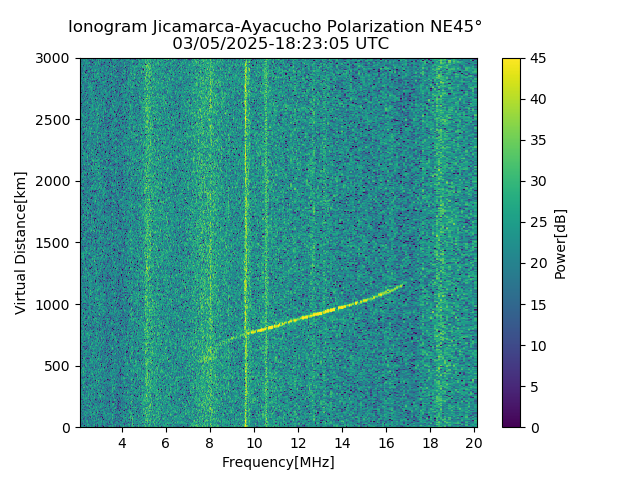This screenshot has height=480, width=640.
Task: Click the vertical noise band near 5 MHz
Action: click(147, 243)
